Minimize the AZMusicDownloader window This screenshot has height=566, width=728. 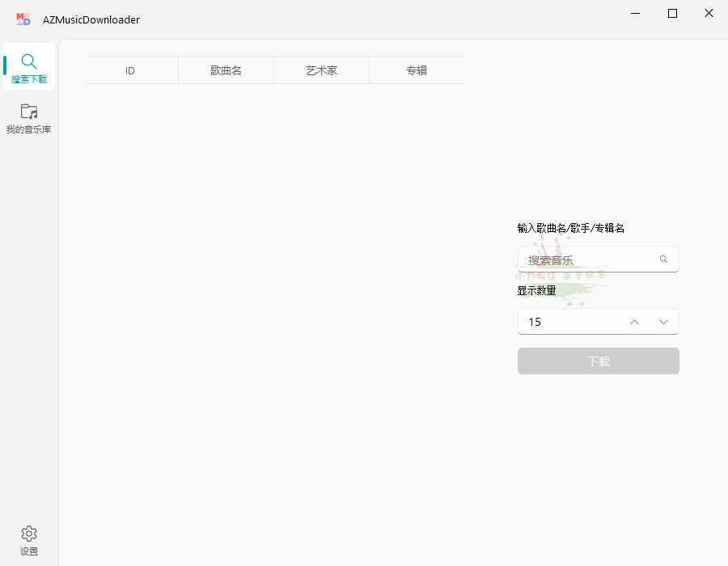click(635, 13)
